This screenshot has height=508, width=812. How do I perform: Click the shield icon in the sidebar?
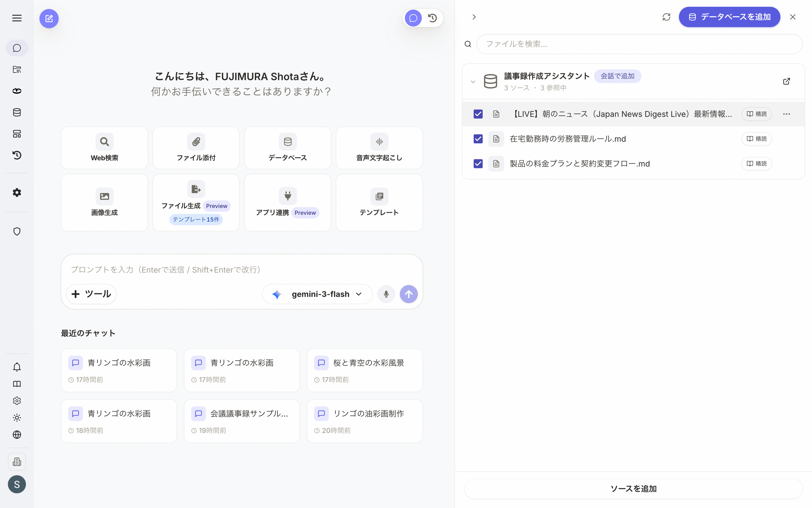pyautogui.click(x=17, y=231)
